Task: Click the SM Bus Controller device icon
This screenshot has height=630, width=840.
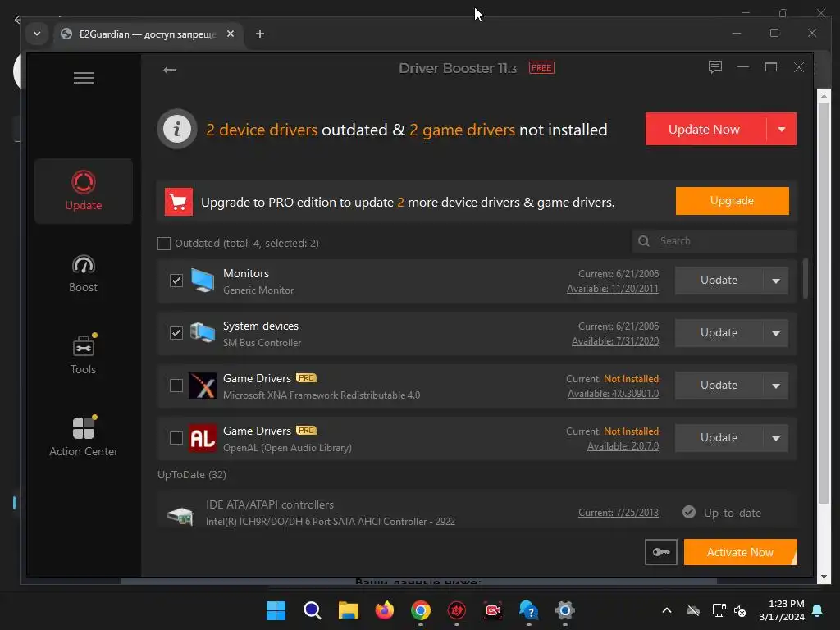Action: [x=203, y=333]
